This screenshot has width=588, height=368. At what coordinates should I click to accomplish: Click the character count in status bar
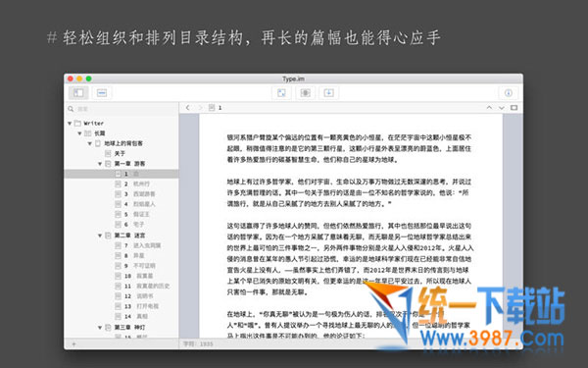[198, 344]
